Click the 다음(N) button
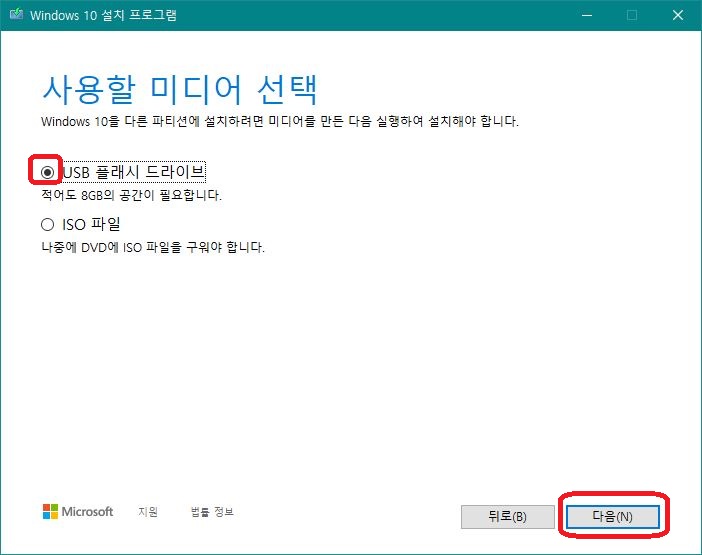Screen dimensions: 702x555 [x=612, y=517]
